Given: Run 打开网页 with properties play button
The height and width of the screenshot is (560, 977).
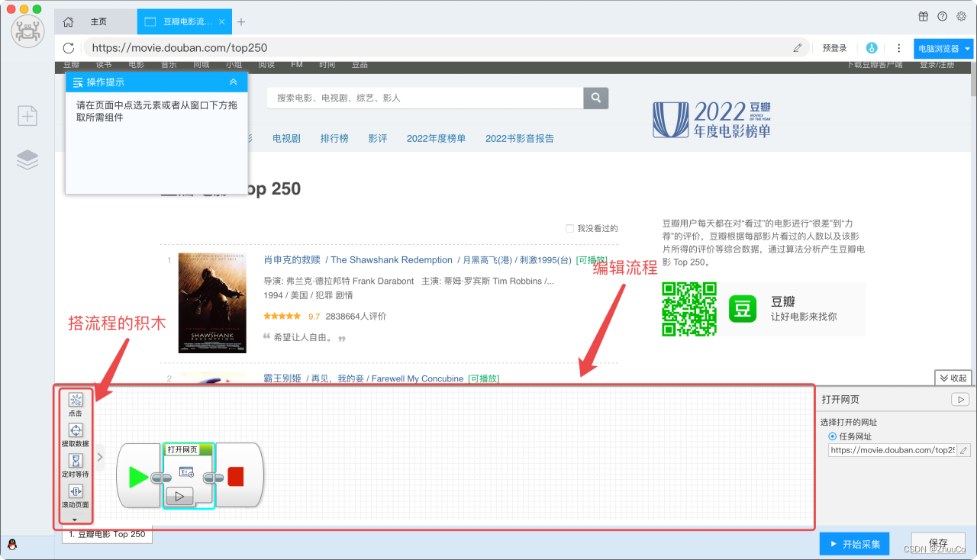Looking at the screenshot, I should tap(960, 399).
